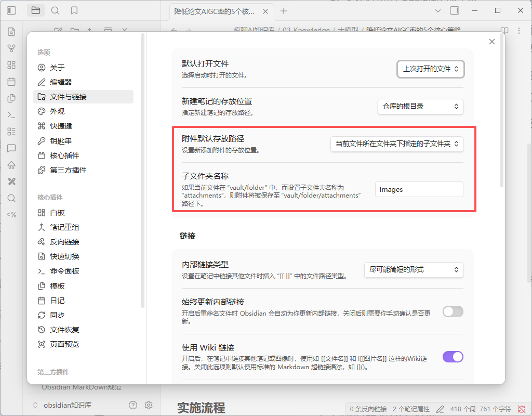Viewport: 532px width, 416px height.
Task: Open 默认打开文件 dropdown
Action: tap(431, 69)
